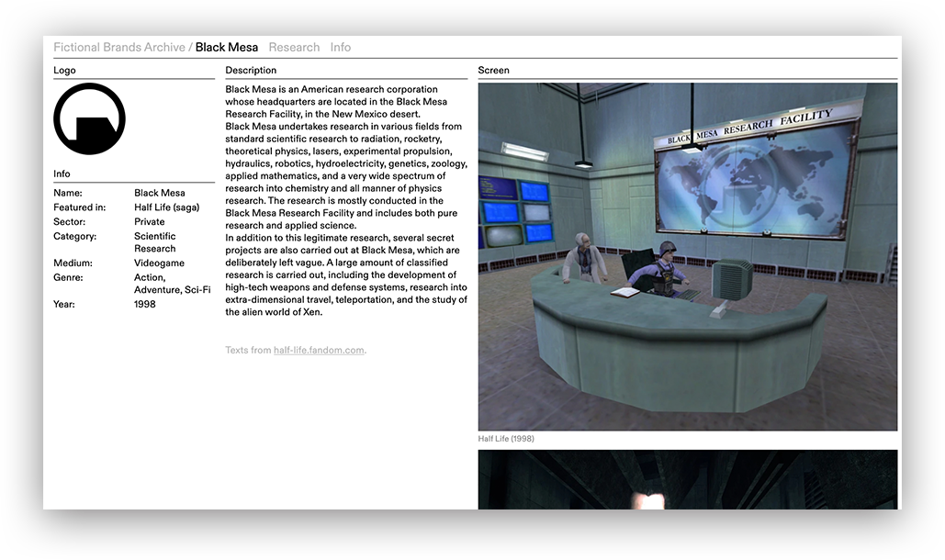Follow the half-life.fandom.com source link
Viewport: 945px width, 560px height.
(x=319, y=350)
